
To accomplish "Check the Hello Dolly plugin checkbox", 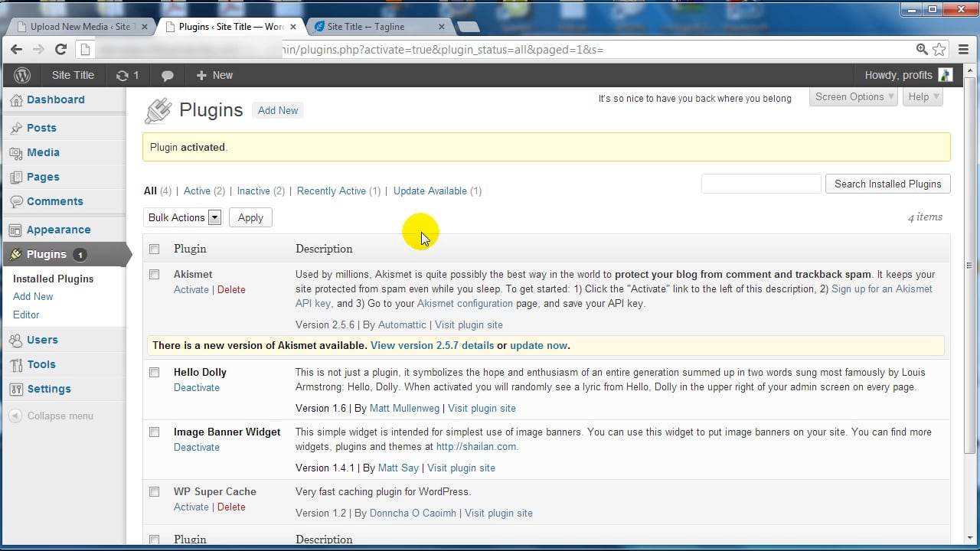I will 154,372.
